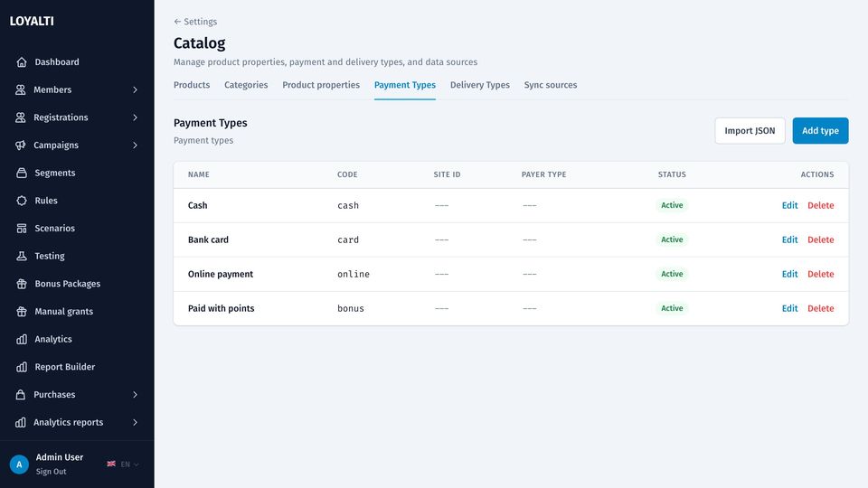Delete the Online payment type
This screenshot has height=488, width=868.
[x=820, y=274]
